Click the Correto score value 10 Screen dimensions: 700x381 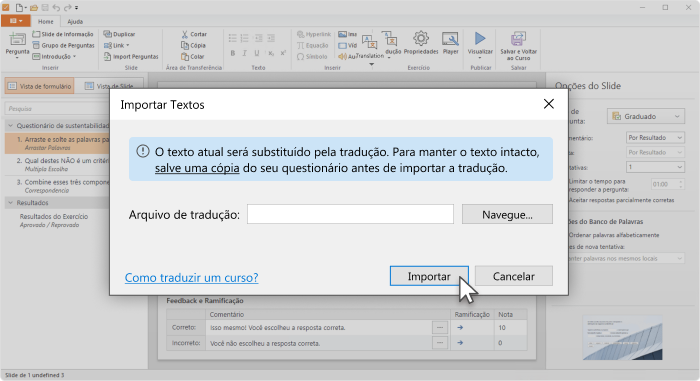(x=502, y=327)
